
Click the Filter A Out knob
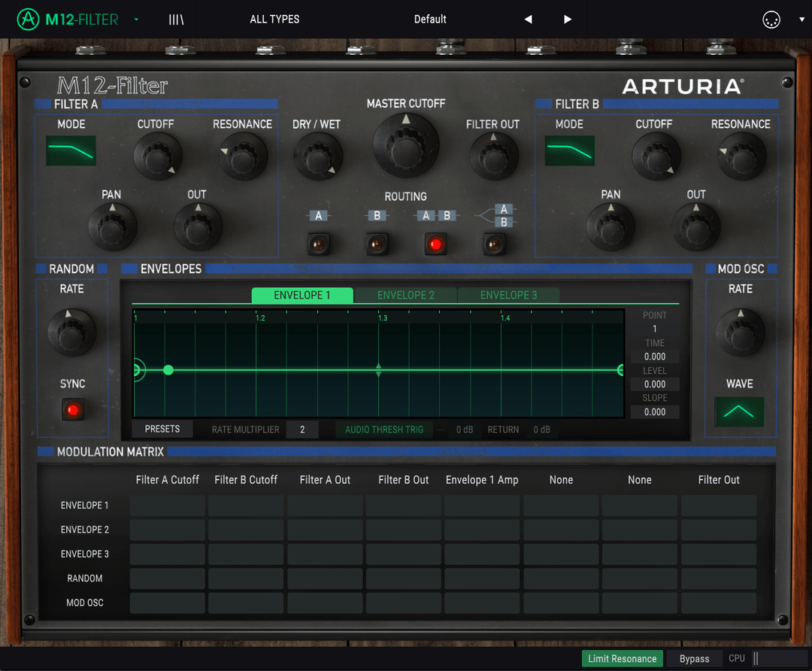pos(198,227)
